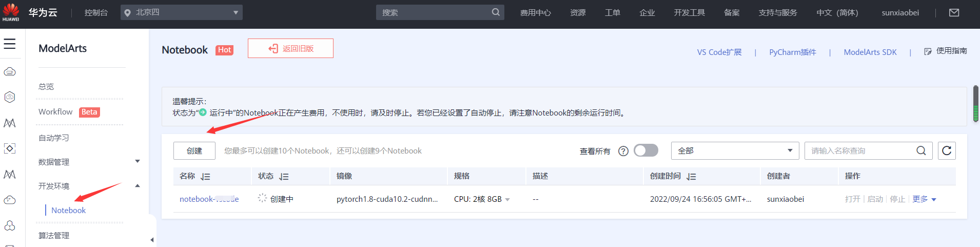Click the notebook name search input field

pos(859,150)
